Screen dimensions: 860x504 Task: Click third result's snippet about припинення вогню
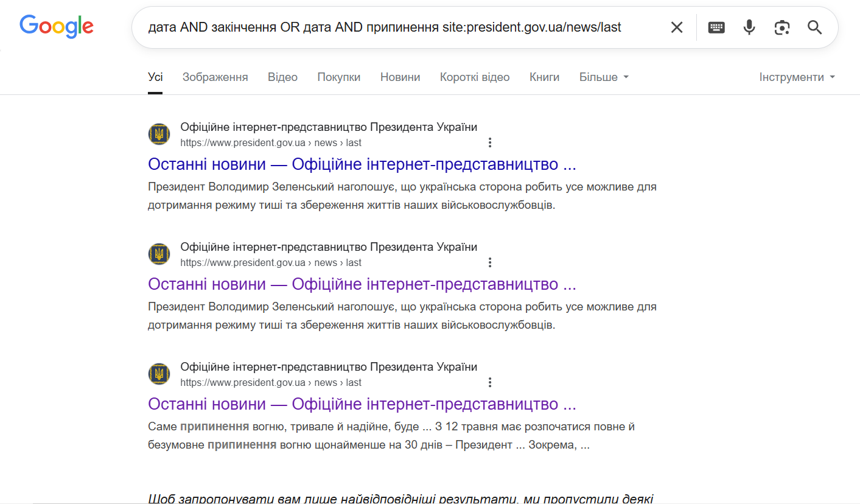[391, 436]
